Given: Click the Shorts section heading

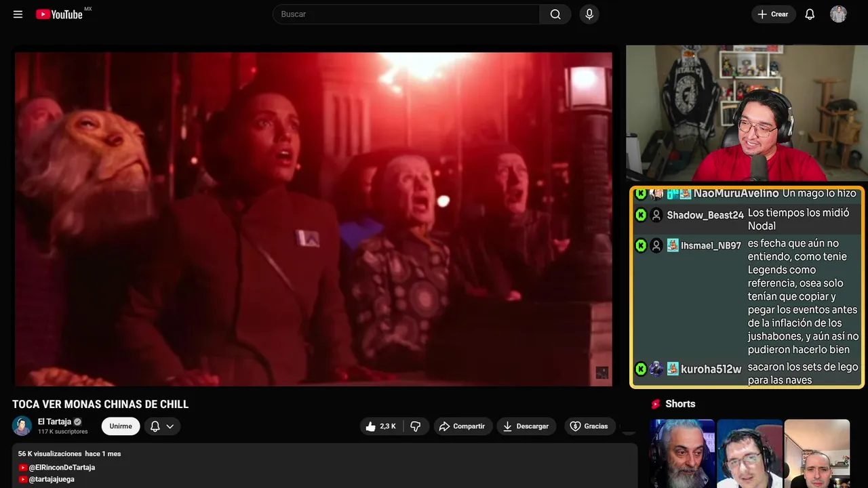Looking at the screenshot, I should click(680, 404).
